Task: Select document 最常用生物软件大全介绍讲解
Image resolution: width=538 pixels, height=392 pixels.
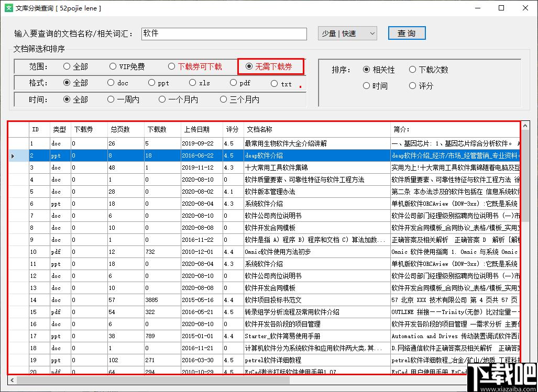Action: [x=317, y=143]
